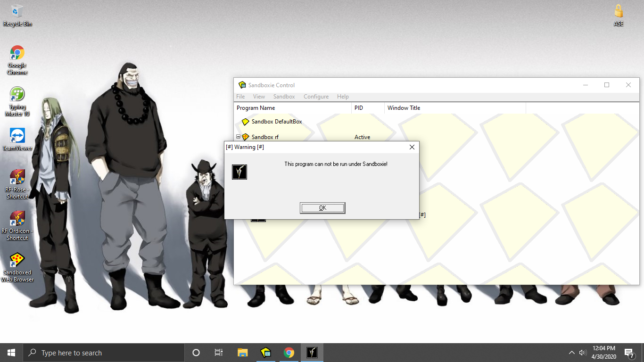Select the Typing Master 10 desktop icon
Viewport: 644px width, 362px height.
17,102
